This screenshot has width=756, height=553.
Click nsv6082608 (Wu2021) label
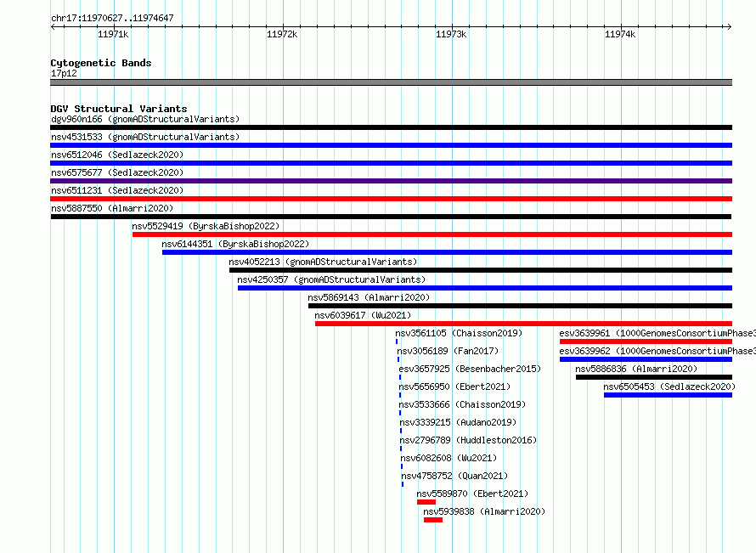449,458
